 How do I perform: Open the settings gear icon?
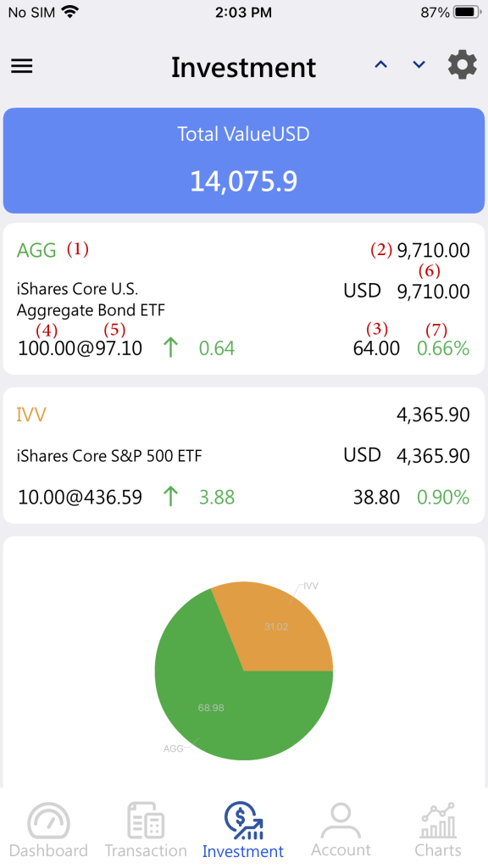pyautogui.click(x=462, y=65)
